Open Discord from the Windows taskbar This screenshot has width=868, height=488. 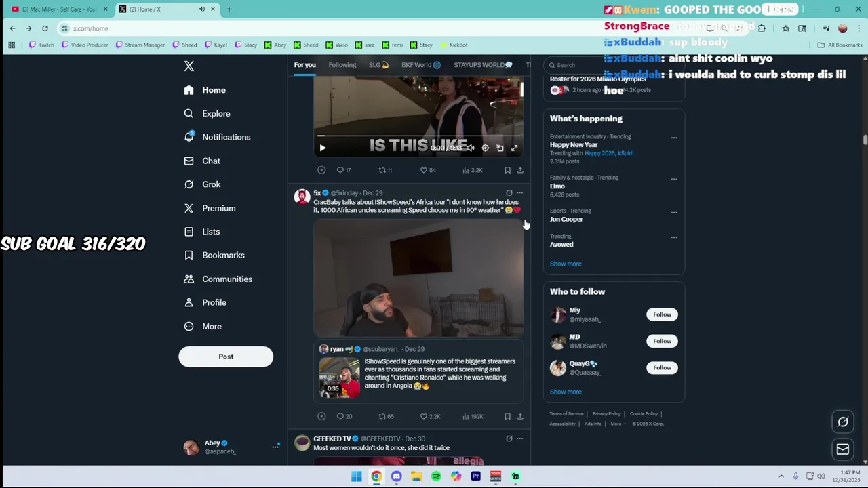point(396,476)
